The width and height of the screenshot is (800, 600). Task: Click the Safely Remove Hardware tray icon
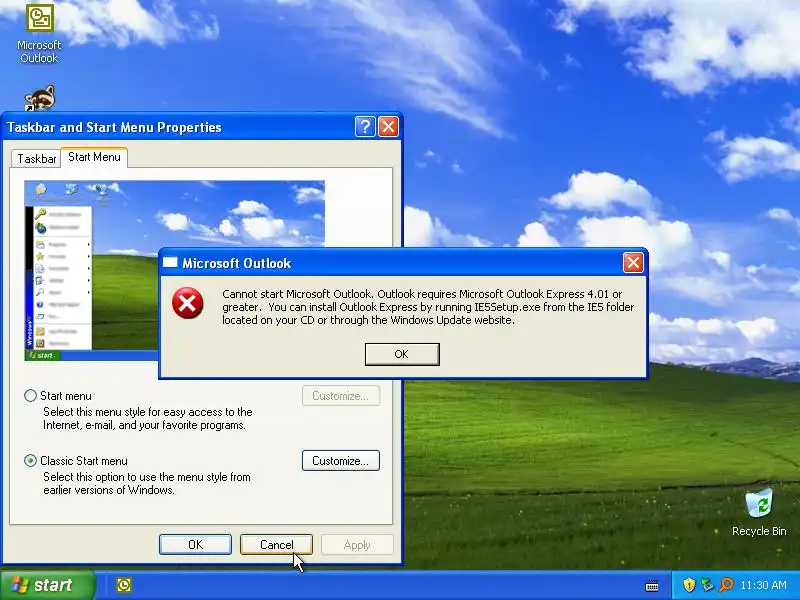tap(707, 585)
